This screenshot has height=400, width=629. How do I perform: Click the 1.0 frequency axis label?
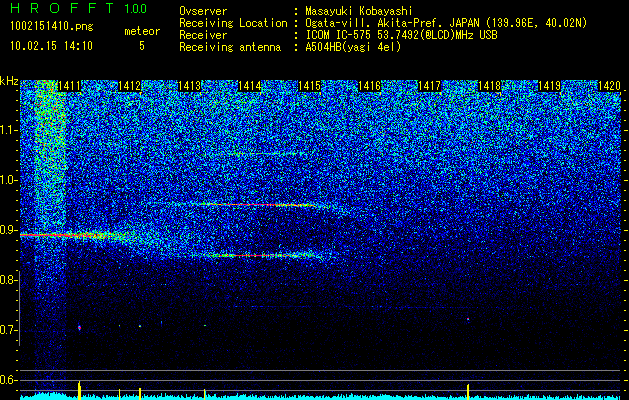tap(8, 180)
